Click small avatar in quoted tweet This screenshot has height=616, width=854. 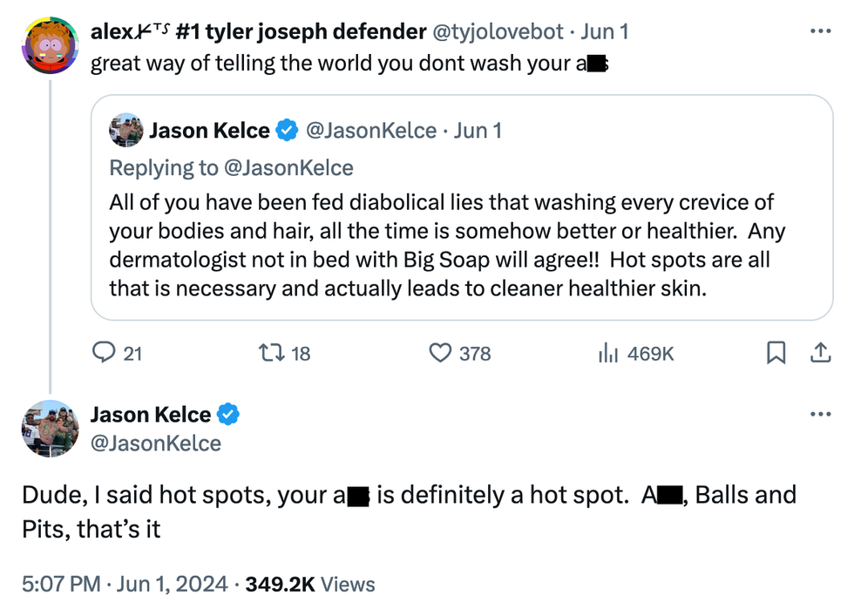click(x=125, y=131)
